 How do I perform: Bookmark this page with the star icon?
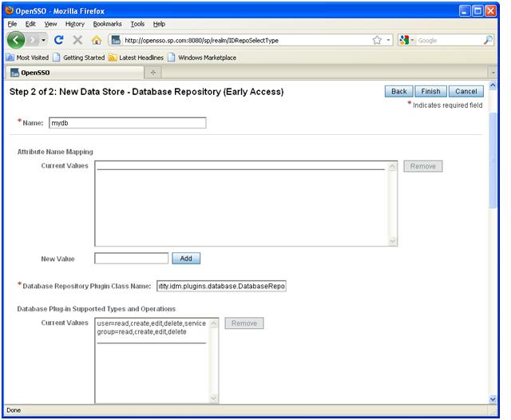[377, 40]
